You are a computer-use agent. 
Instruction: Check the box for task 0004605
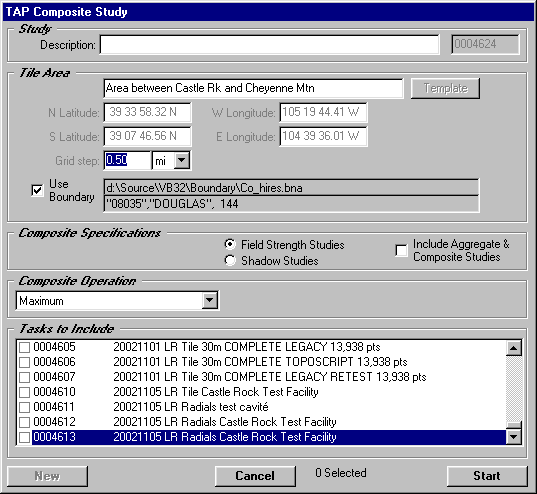coord(24,347)
